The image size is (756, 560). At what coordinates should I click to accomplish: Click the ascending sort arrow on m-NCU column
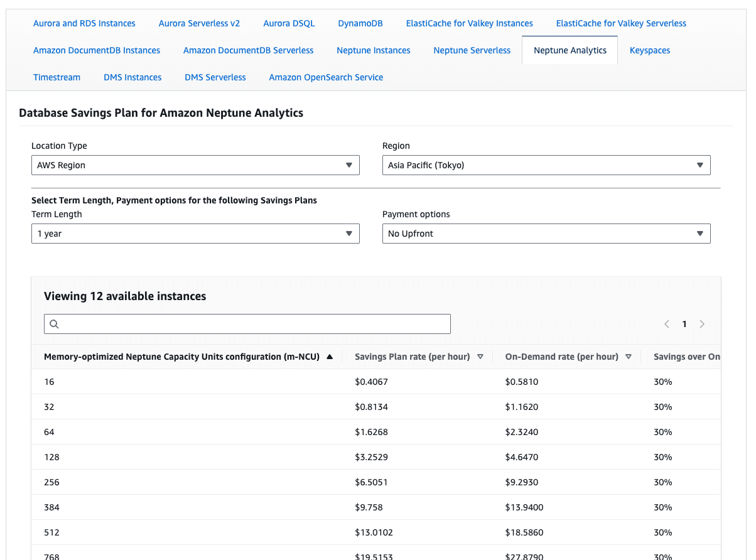click(330, 356)
